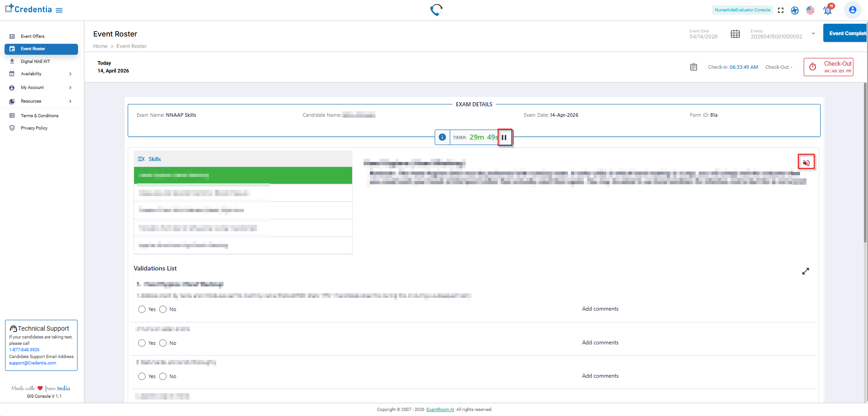Image resolution: width=868 pixels, height=416 pixels.
Task: Click the page vertical scrollbar
Action: (865, 162)
